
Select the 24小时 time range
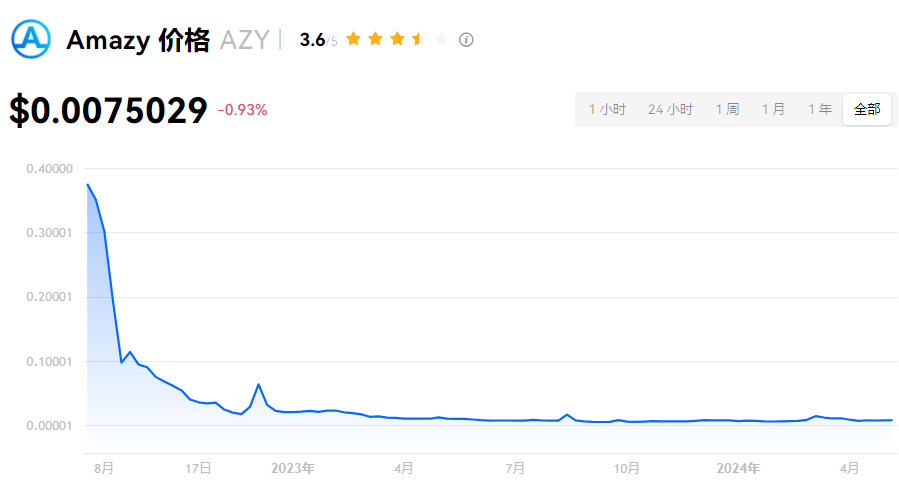click(x=670, y=109)
